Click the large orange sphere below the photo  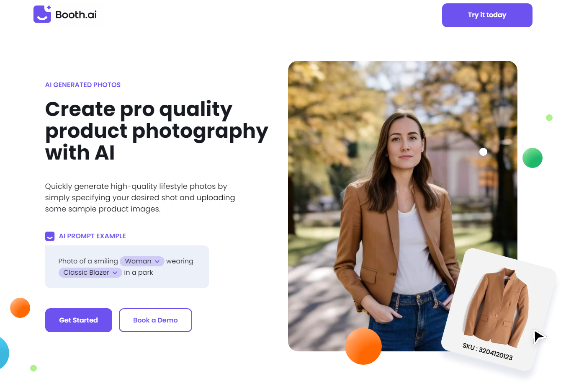363,346
